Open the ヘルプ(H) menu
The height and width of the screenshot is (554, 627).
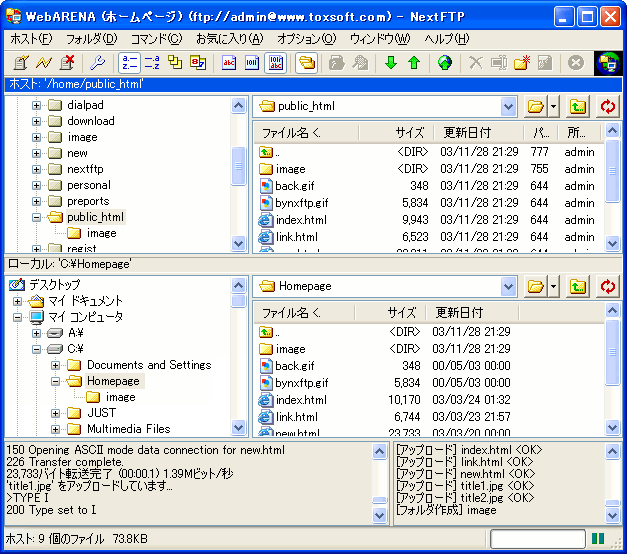click(447, 39)
